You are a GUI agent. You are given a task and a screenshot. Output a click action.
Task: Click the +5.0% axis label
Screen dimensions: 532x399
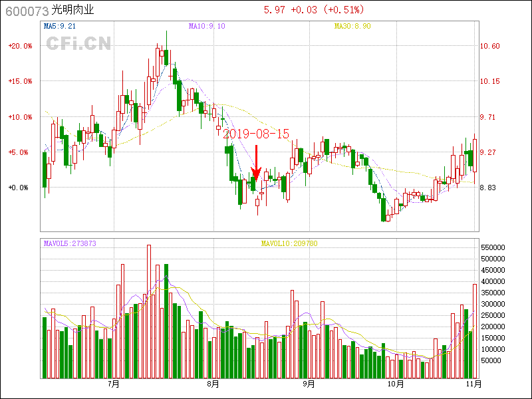tap(18, 152)
